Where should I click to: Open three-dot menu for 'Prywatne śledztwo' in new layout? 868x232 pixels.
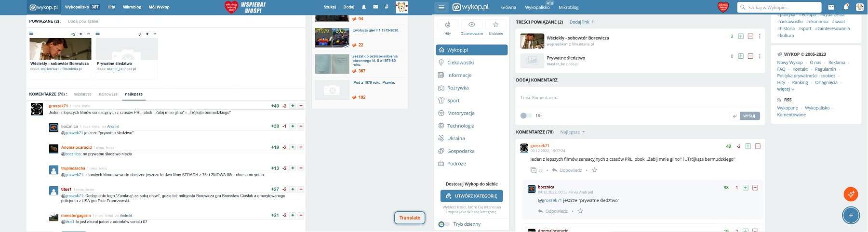[760, 56]
